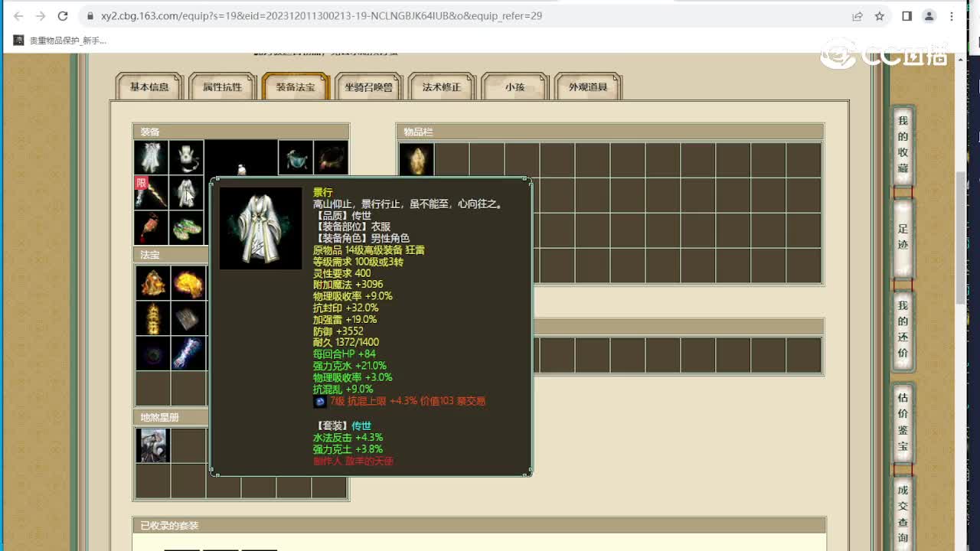Click the dark purple orb 法宝 icon
Screen dimensions: 980x551
(x=153, y=354)
